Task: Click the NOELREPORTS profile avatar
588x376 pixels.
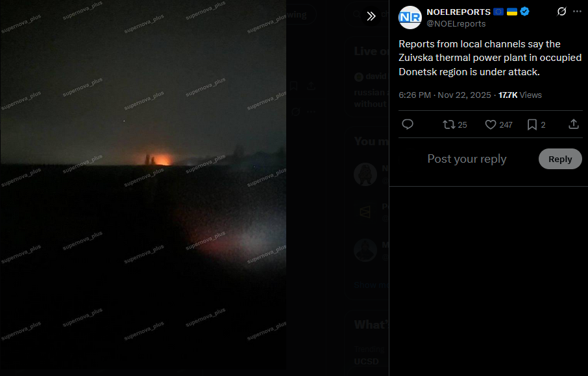Action: [410, 18]
